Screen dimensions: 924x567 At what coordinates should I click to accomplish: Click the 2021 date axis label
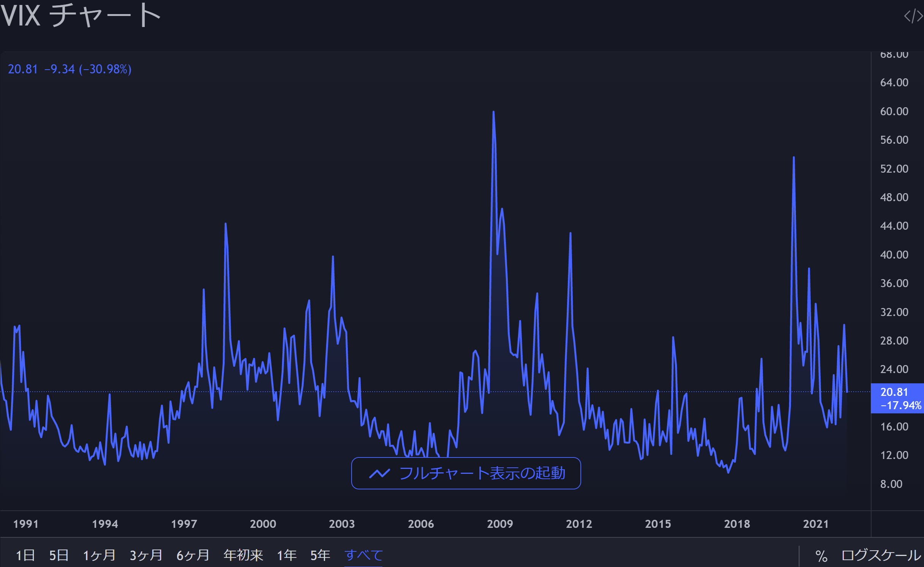pos(816,524)
